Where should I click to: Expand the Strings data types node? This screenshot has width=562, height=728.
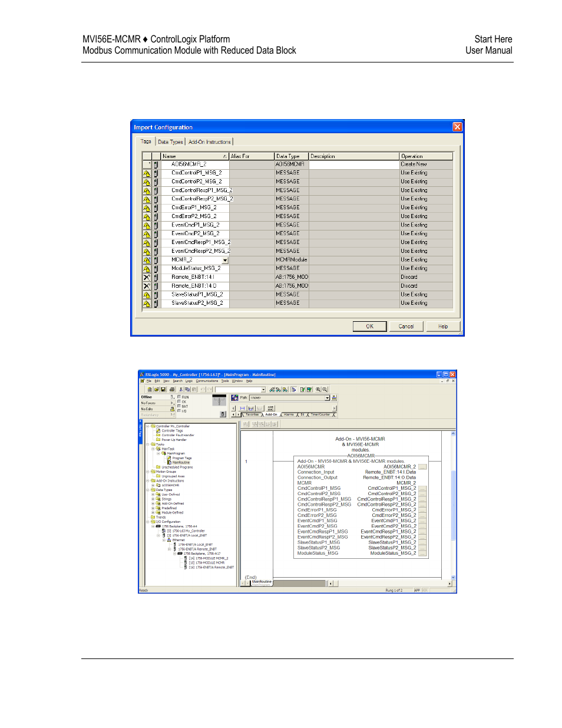[153, 499]
